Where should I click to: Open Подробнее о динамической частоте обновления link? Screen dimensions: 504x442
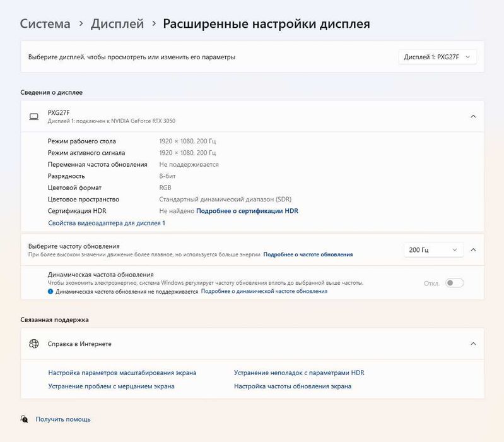(264, 291)
